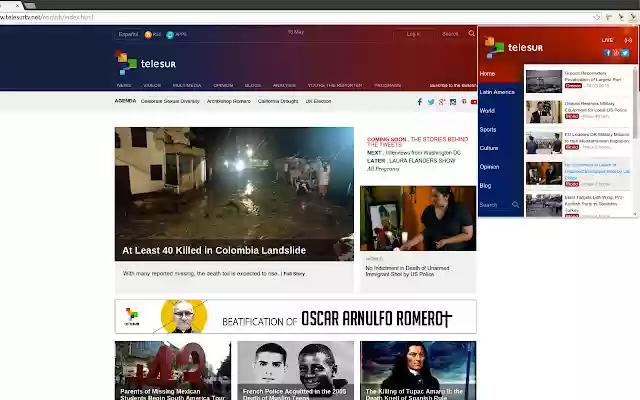Open No Indictment in Death of Unarmed Immigrant story
Viewport: 640px width, 400px height.
pos(407,271)
